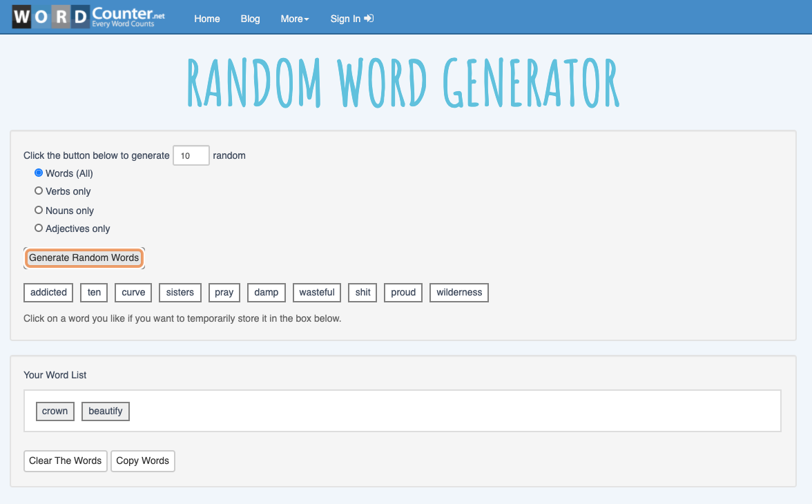Select the Nouns only radio button
The width and height of the screenshot is (812, 504).
point(39,210)
